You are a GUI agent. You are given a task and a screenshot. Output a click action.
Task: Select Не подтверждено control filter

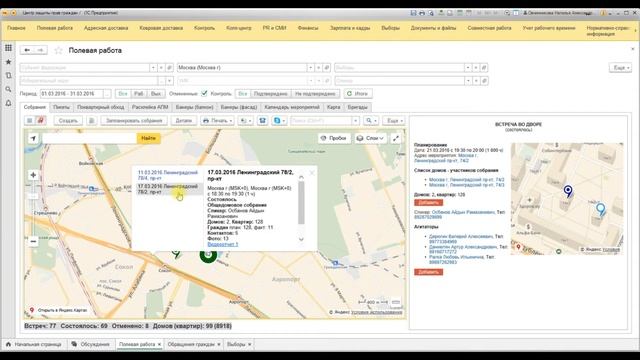point(315,94)
